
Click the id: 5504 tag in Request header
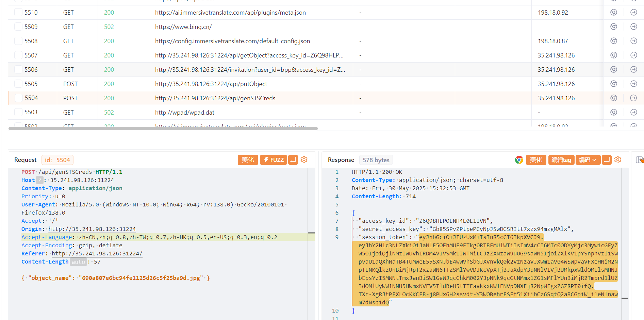[x=57, y=160]
